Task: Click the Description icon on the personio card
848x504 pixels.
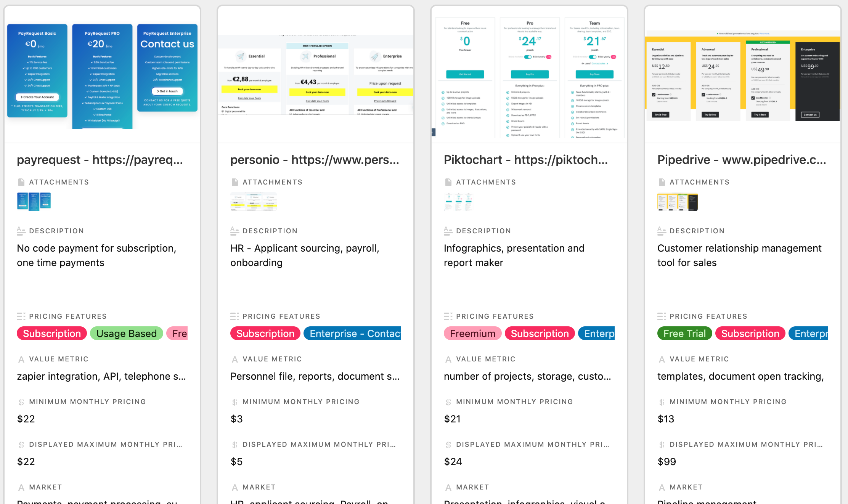Action: 235,231
